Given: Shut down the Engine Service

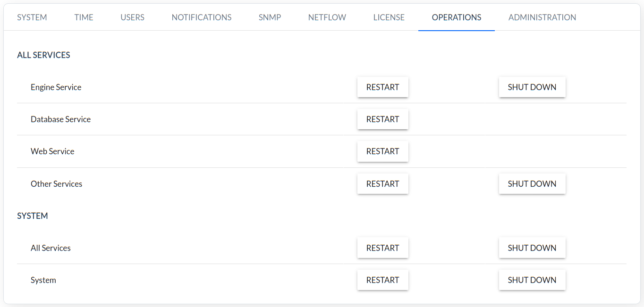Looking at the screenshot, I should [532, 87].
